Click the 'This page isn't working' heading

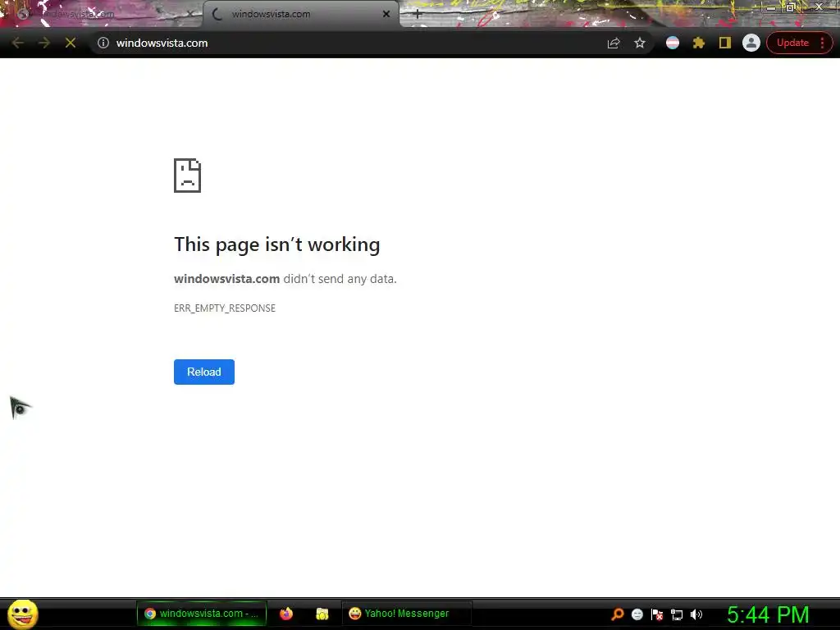(x=277, y=244)
